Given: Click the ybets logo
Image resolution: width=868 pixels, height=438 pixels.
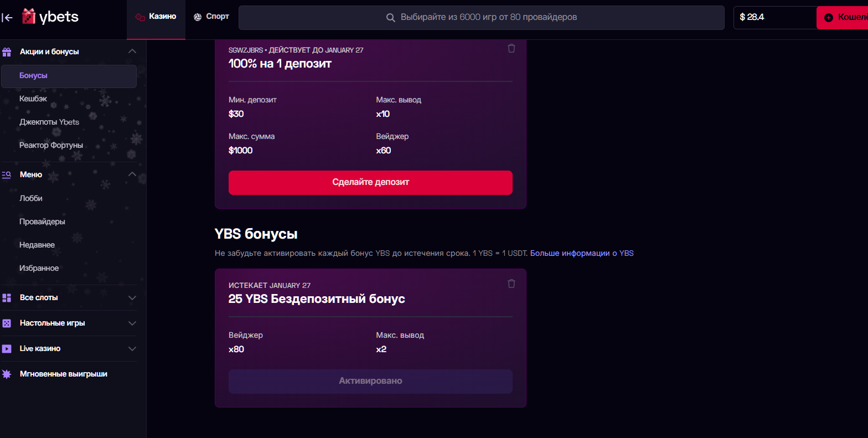Looking at the screenshot, I should [x=50, y=17].
